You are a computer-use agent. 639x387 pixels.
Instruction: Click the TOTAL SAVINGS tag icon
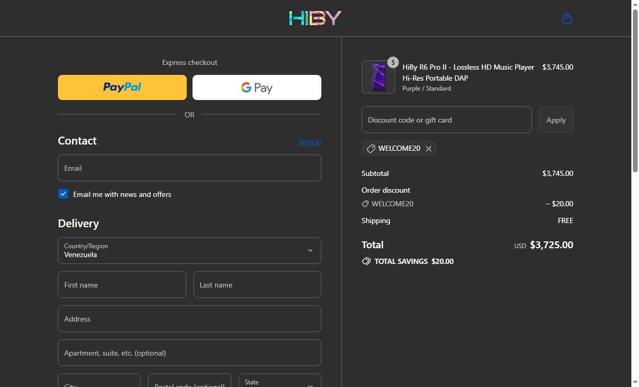tap(366, 262)
